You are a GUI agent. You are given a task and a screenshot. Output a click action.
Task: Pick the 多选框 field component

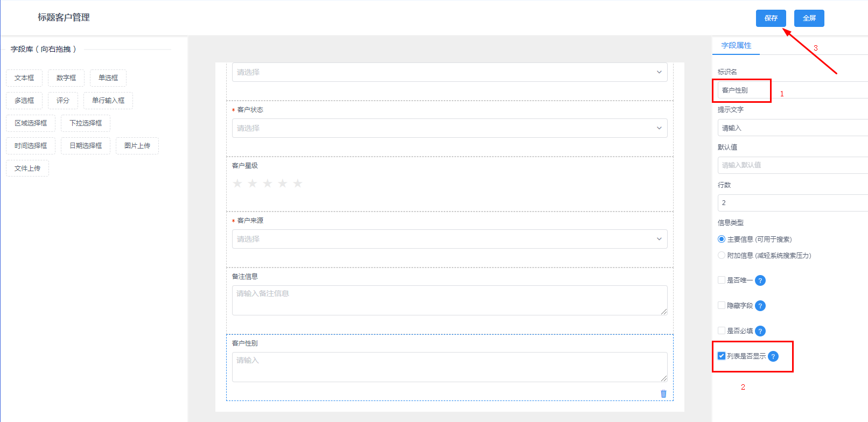pos(24,101)
